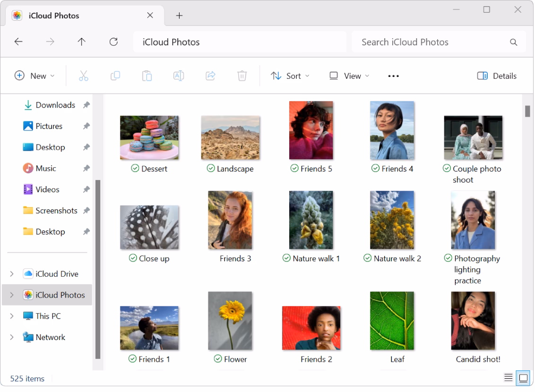Screen dimensions: 535x392
Task: Open the Dessert photo thumbnail
Action: pos(149,136)
